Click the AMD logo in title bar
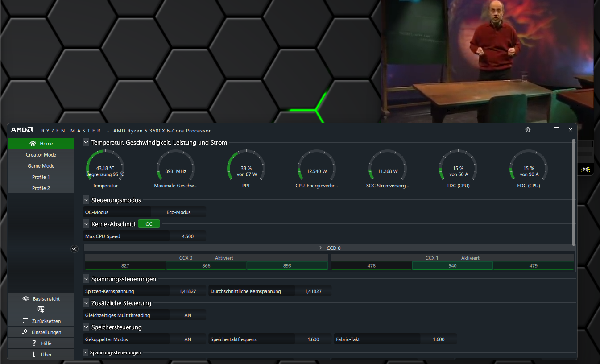This screenshot has width=600, height=364. point(22,130)
